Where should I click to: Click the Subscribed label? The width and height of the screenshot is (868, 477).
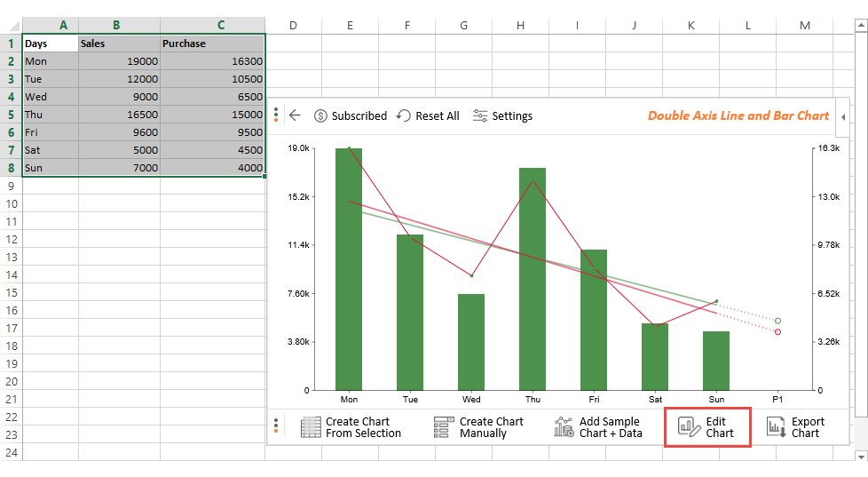359,115
